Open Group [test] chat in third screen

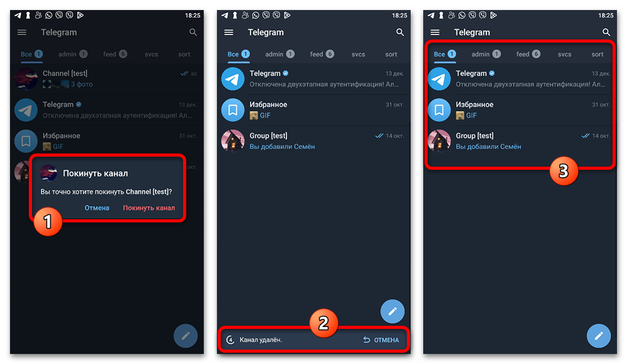520,141
